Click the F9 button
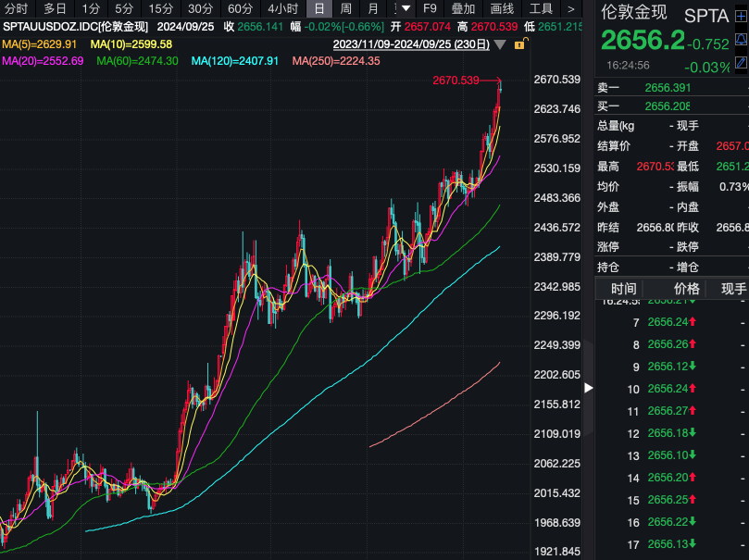The width and height of the screenshot is (749, 560). click(430, 8)
